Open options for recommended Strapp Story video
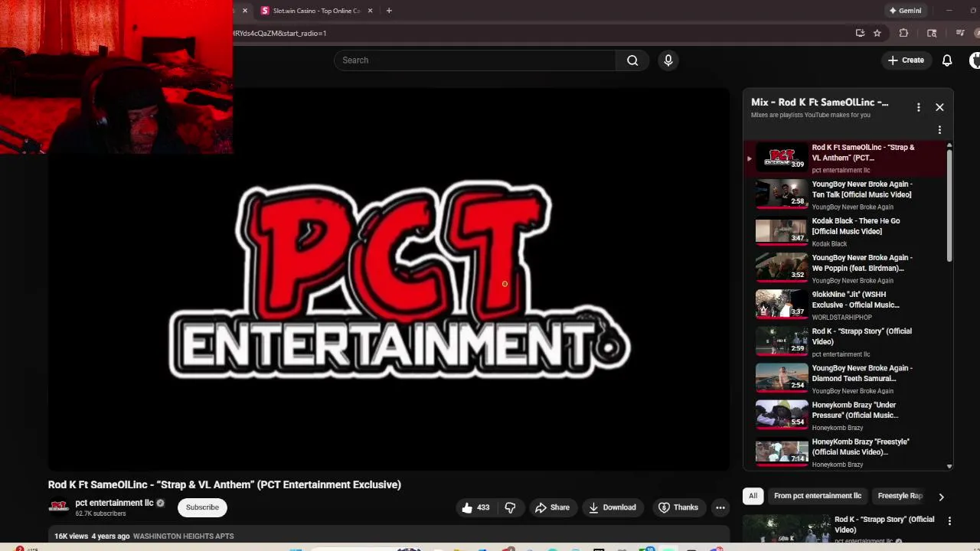The height and width of the screenshot is (551, 980). [949, 521]
